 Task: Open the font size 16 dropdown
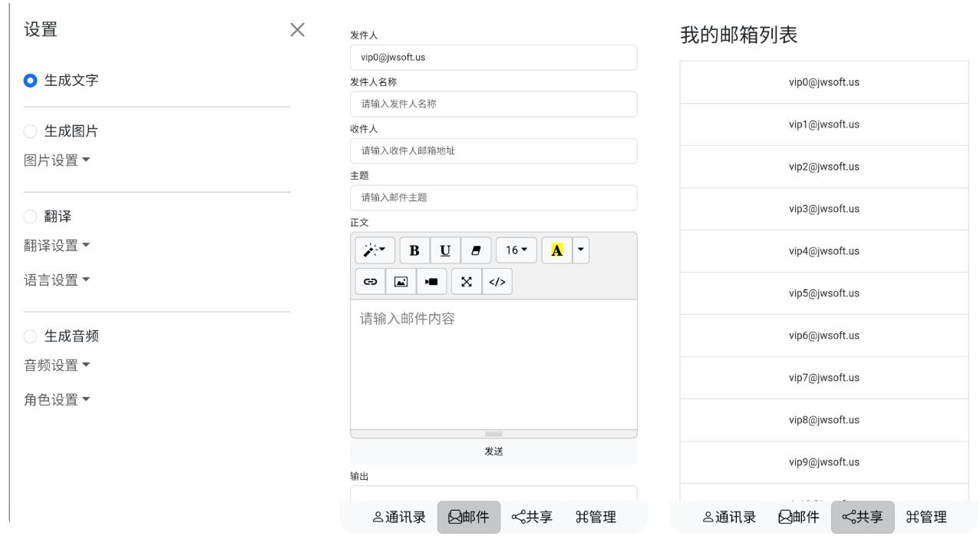pyautogui.click(x=516, y=250)
